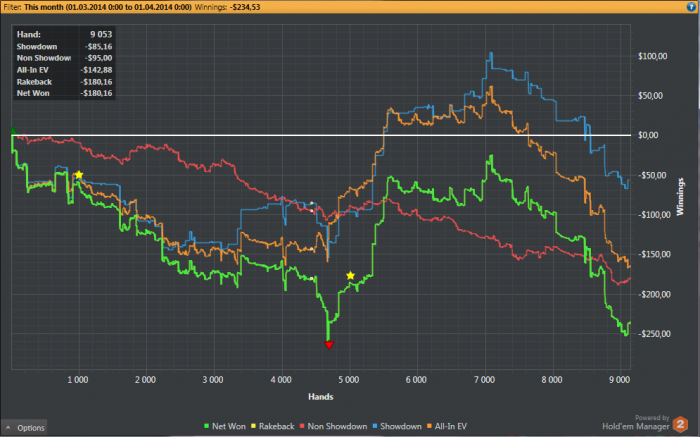700x437 pixels.
Task: Click the -$50,00 y-axis label
Action: click(x=652, y=175)
